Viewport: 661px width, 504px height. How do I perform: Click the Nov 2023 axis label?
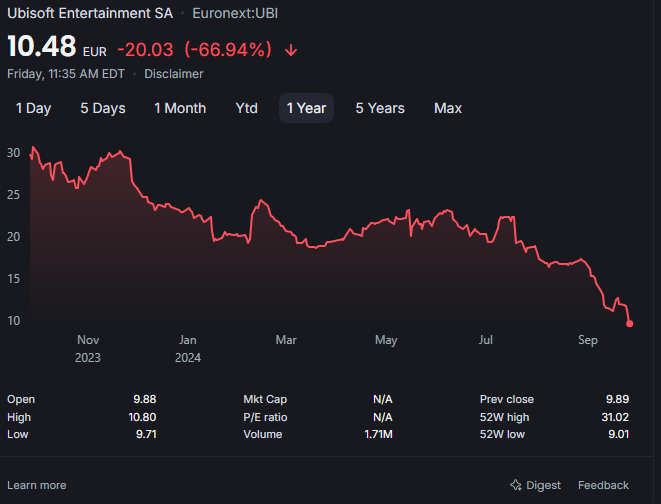click(x=88, y=349)
